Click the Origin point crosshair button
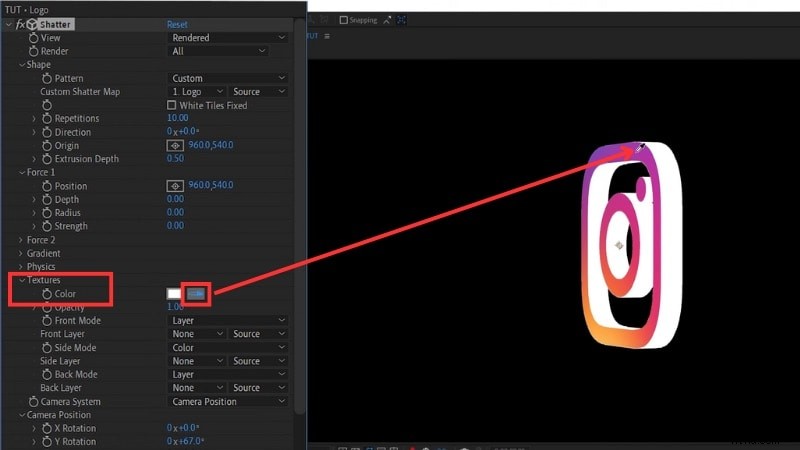The image size is (800, 450). (175, 145)
